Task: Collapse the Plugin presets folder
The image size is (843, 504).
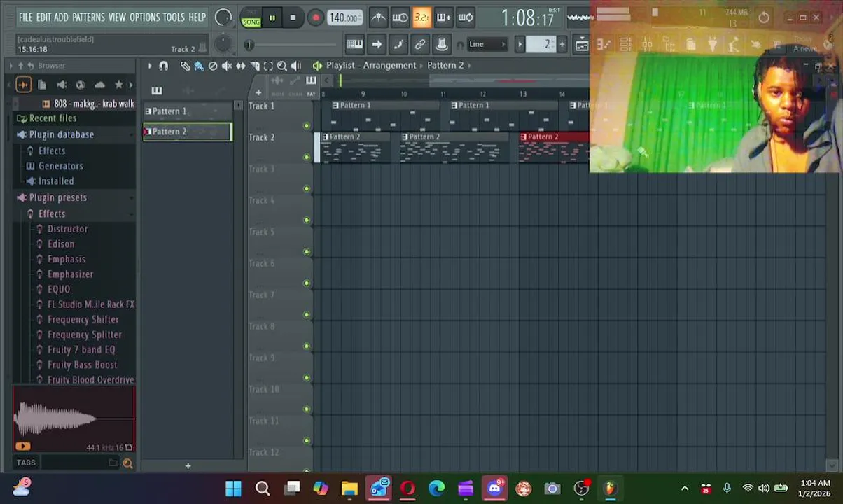Action: [74, 197]
